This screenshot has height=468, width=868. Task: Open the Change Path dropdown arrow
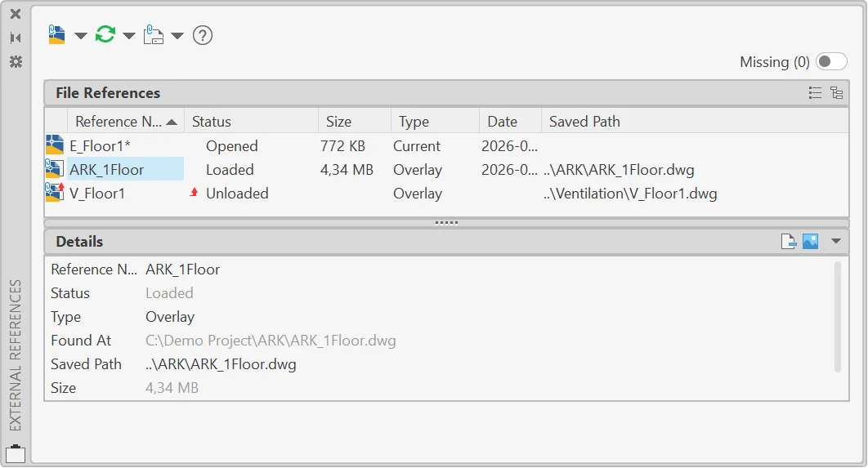(x=177, y=36)
